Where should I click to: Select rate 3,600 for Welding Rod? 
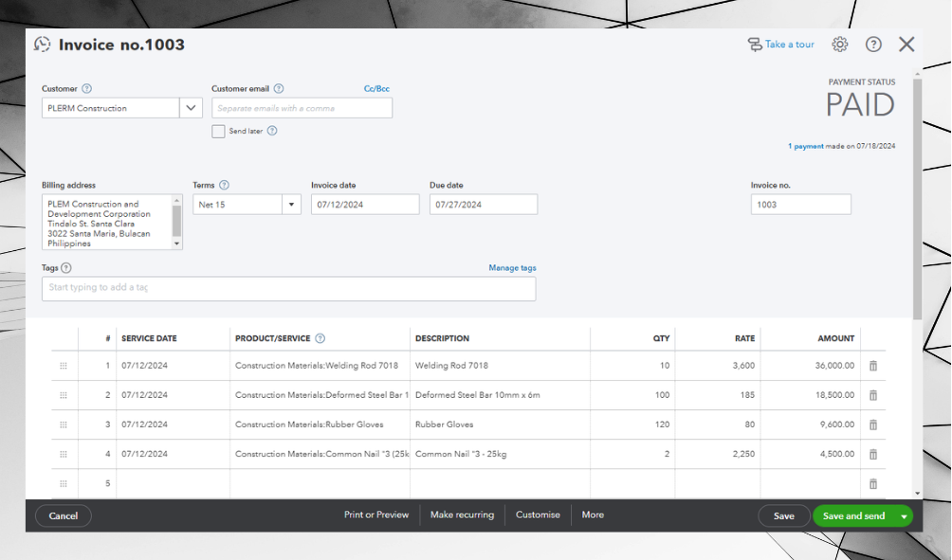click(718, 366)
